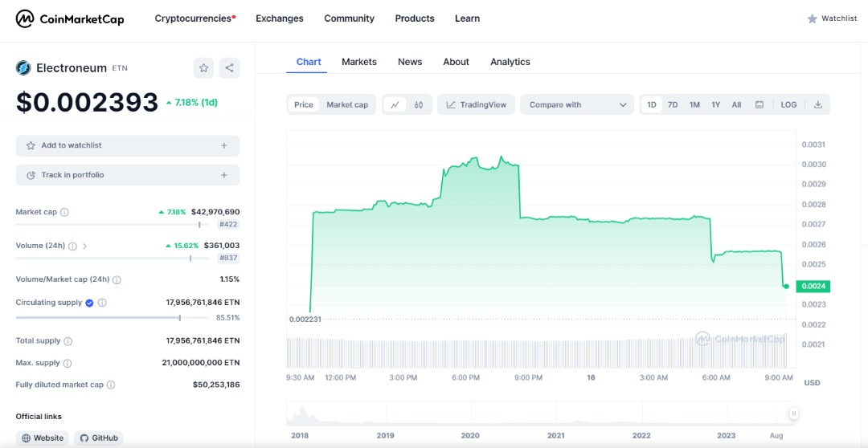Select Price chart mode
Screen dimensions: 868x448
pos(303,104)
